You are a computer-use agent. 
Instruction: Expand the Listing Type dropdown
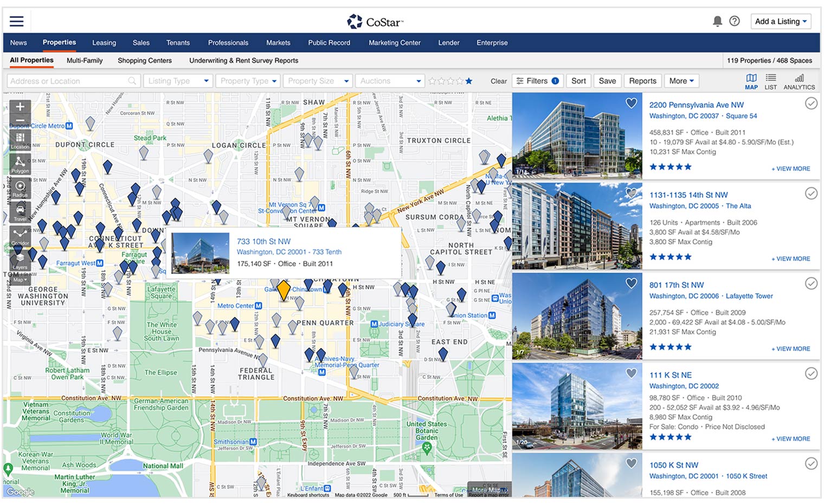pyautogui.click(x=178, y=81)
